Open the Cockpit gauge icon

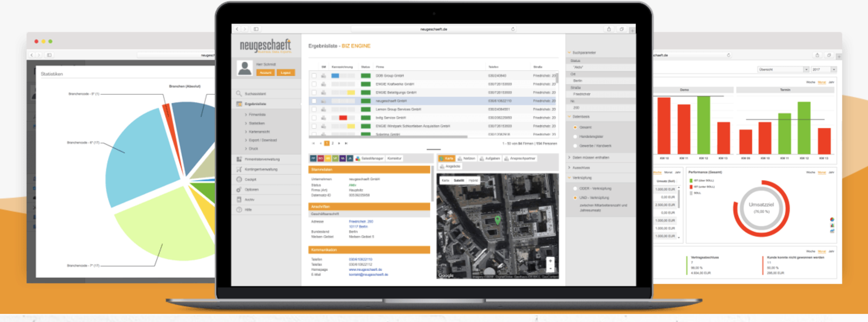(239, 179)
